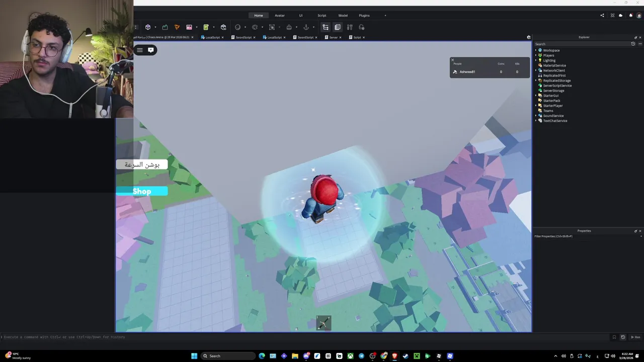Click the Group selection icon
Screen dimensions: 644x362
click(272, 27)
